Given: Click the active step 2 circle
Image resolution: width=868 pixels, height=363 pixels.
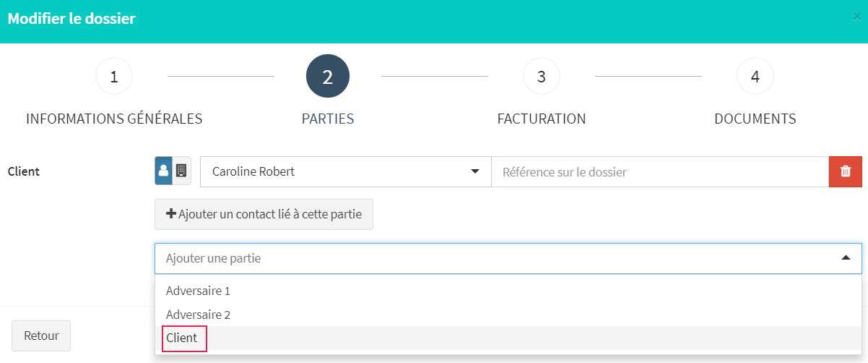Looking at the screenshot, I should (x=328, y=76).
